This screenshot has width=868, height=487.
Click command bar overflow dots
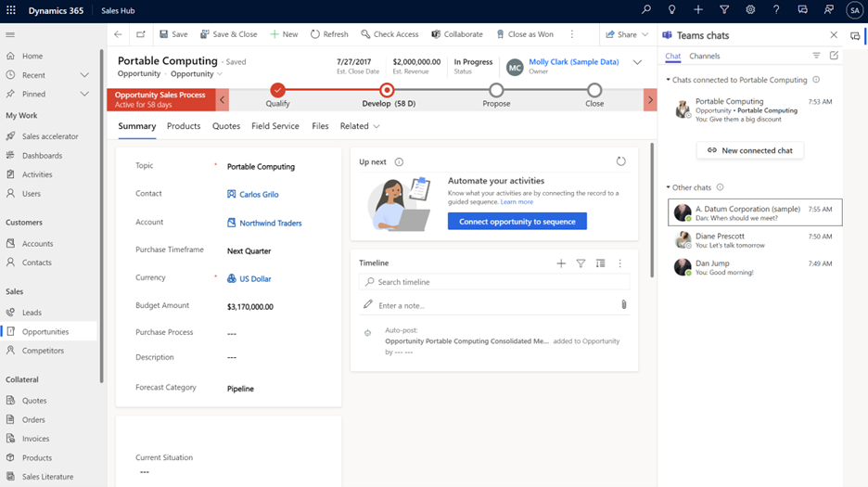click(572, 34)
